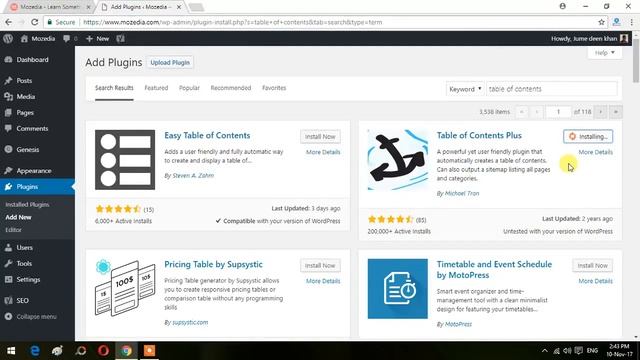Open Genesis in the sidebar
Screen dimensions: 640x360
tap(28, 150)
